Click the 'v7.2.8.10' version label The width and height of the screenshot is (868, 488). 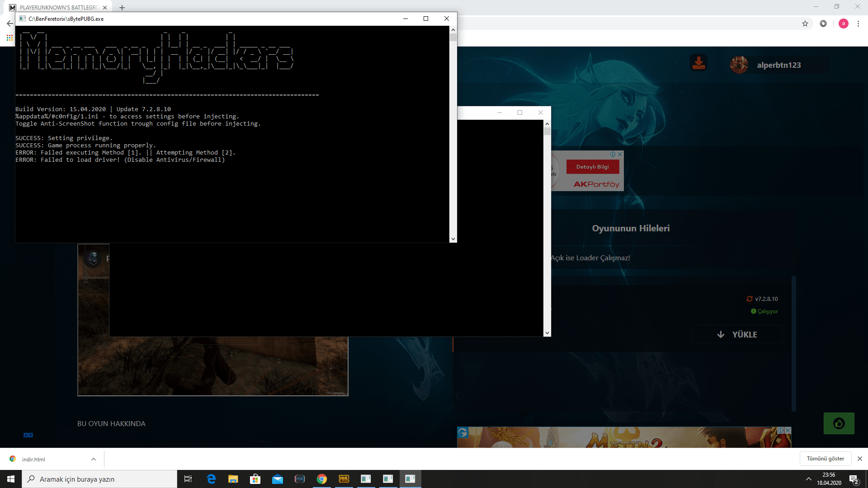(x=766, y=299)
